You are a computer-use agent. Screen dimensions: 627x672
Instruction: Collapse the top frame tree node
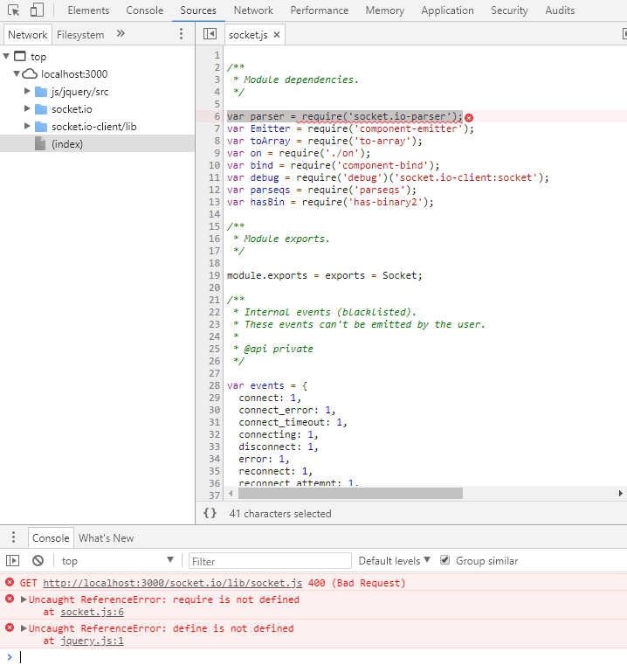pyautogui.click(x=6, y=56)
